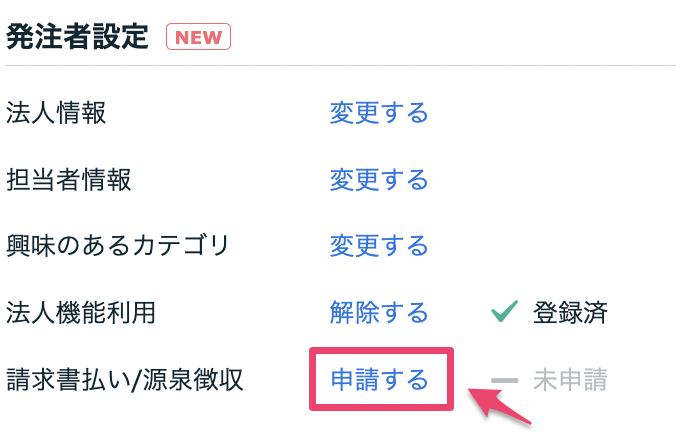Select the 発注者設定 heading
This screenshot has height=432, width=676.
tap(78, 38)
